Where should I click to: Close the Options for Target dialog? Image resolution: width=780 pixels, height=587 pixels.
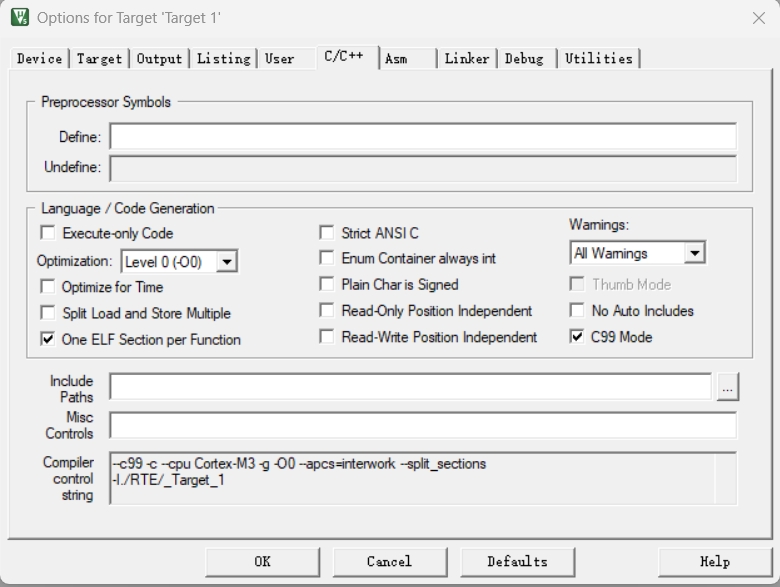coord(759,18)
